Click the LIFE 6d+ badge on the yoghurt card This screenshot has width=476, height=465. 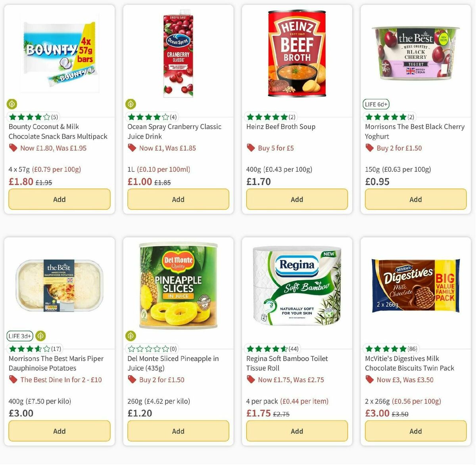pos(376,104)
